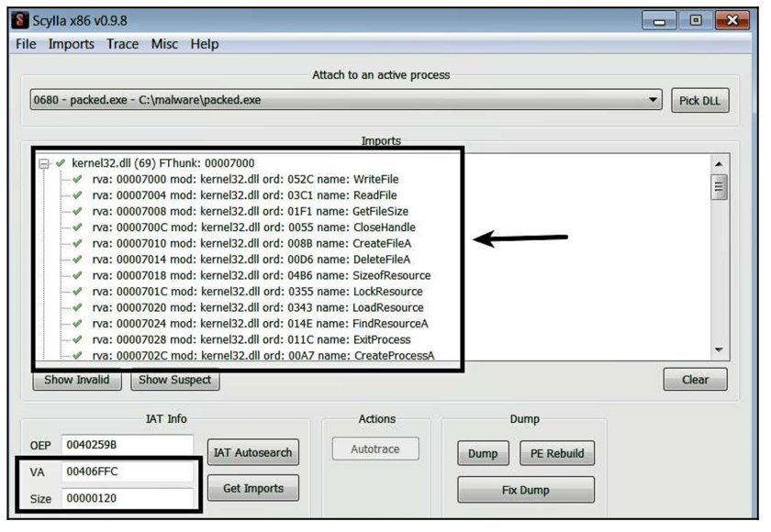Select the CloseHandle import row

(x=253, y=227)
